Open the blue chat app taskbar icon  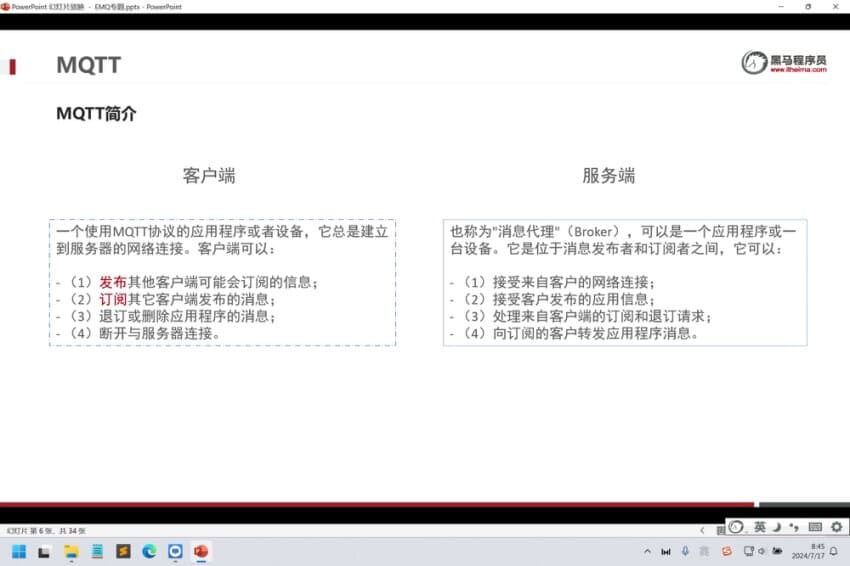[175, 552]
